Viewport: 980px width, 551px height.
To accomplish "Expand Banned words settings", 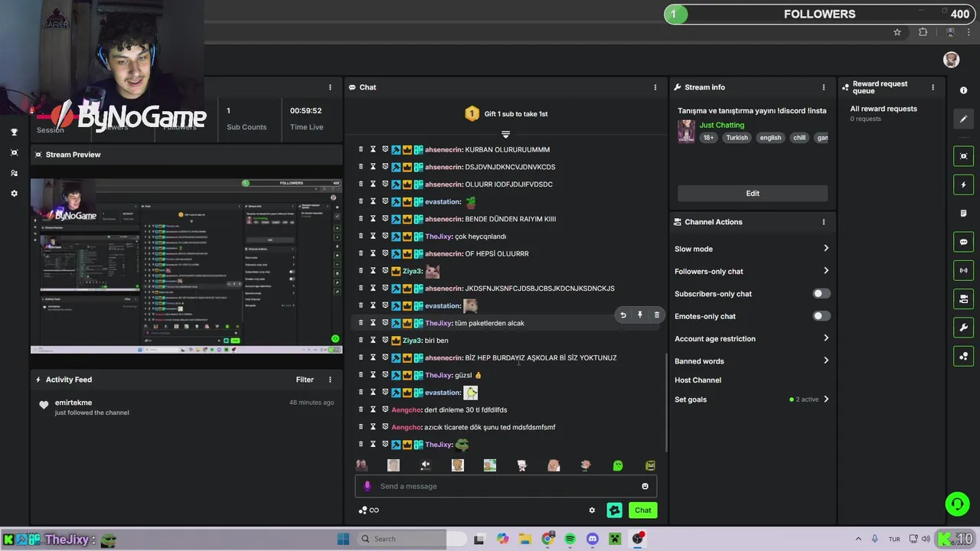I will click(x=825, y=360).
